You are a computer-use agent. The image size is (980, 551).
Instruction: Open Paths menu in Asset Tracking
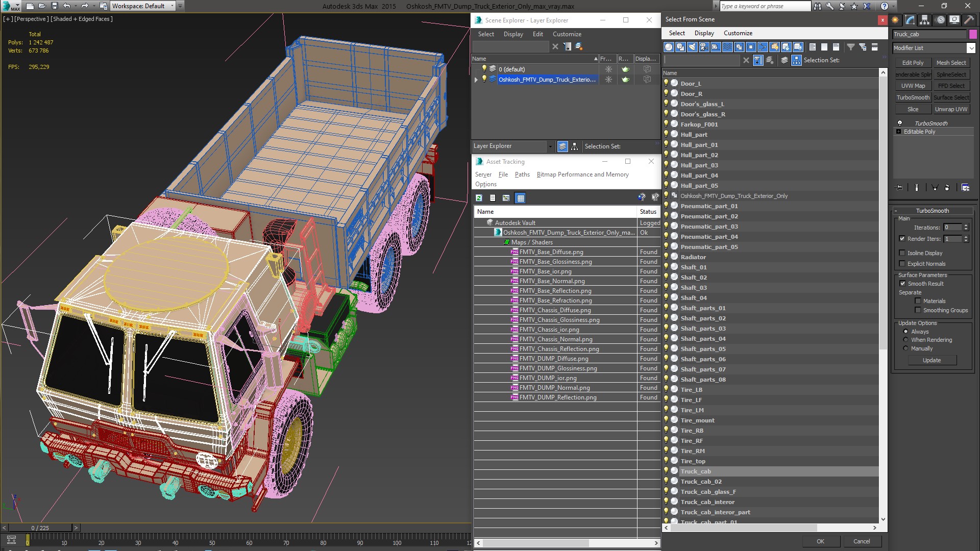click(522, 174)
